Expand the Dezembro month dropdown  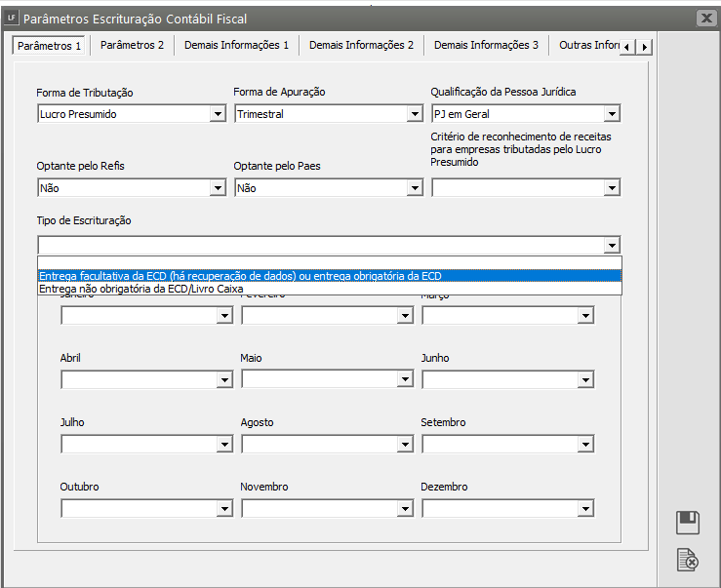tap(585, 508)
